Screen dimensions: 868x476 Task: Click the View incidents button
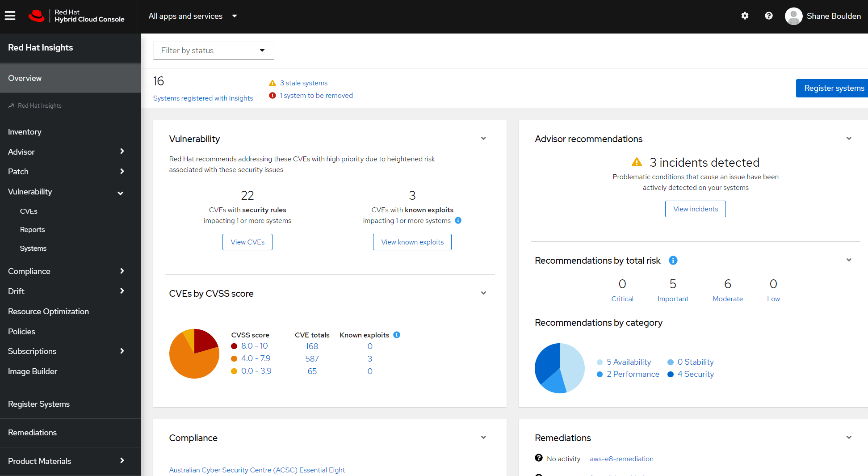coord(696,209)
